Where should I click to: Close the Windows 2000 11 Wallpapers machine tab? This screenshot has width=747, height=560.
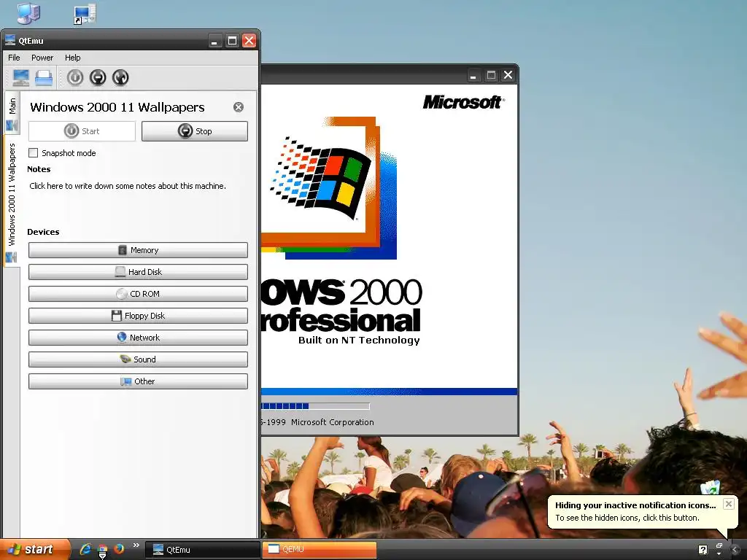(x=239, y=107)
